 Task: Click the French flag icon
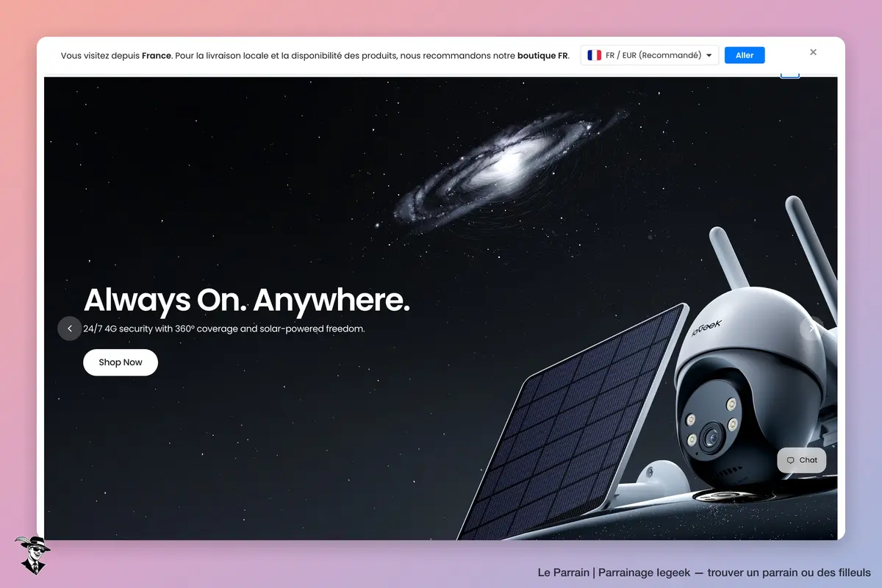pyautogui.click(x=595, y=55)
